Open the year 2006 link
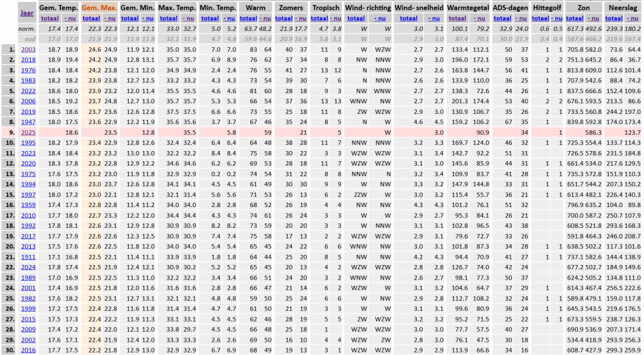 click(28, 101)
